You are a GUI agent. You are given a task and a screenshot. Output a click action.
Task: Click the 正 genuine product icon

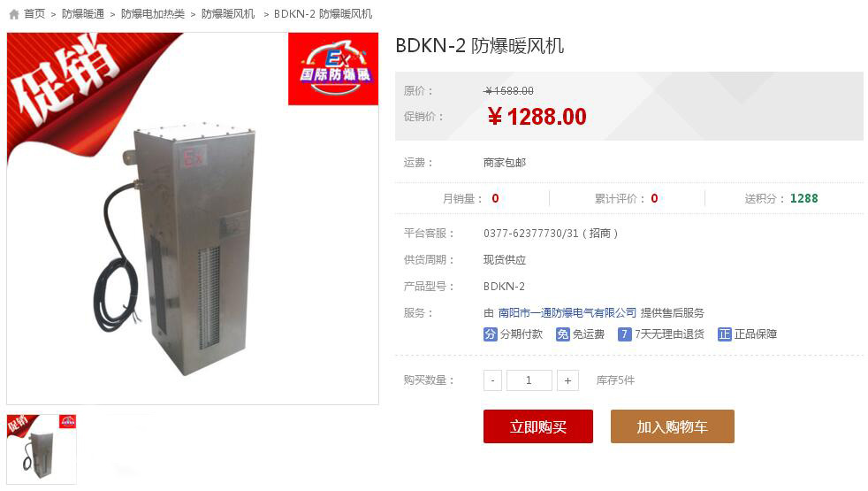(x=724, y=334)
